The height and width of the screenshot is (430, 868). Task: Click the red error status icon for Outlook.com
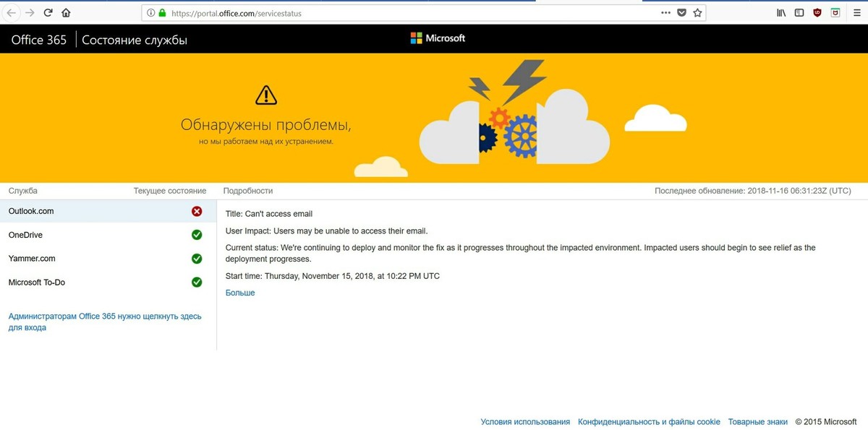[196, 211]
